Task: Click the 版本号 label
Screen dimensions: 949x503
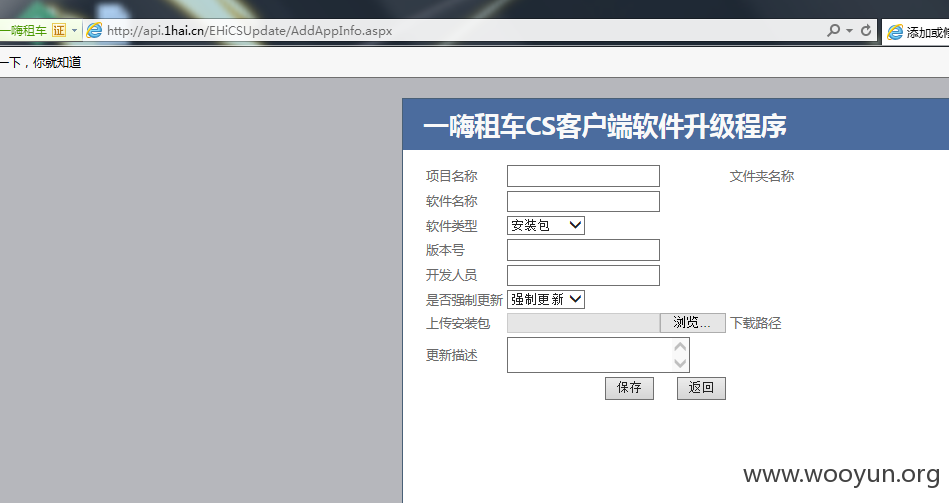Action: point(445,250)
